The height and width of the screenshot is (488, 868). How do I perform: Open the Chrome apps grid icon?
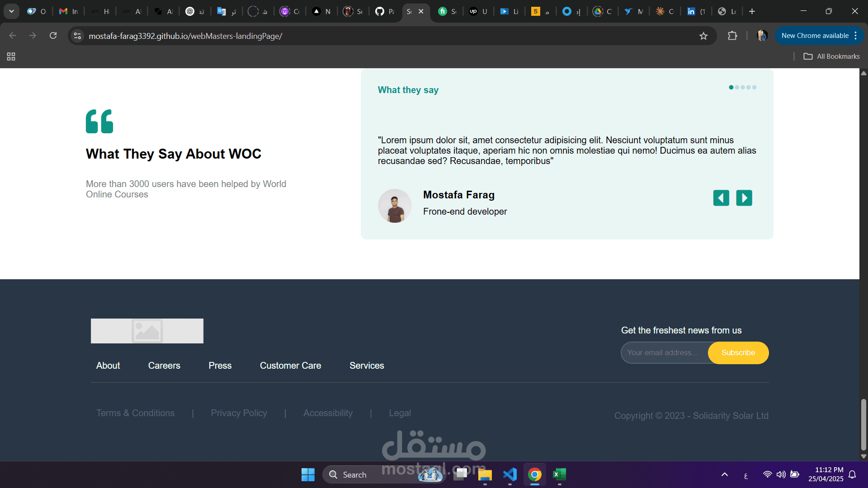click(11, 56)
